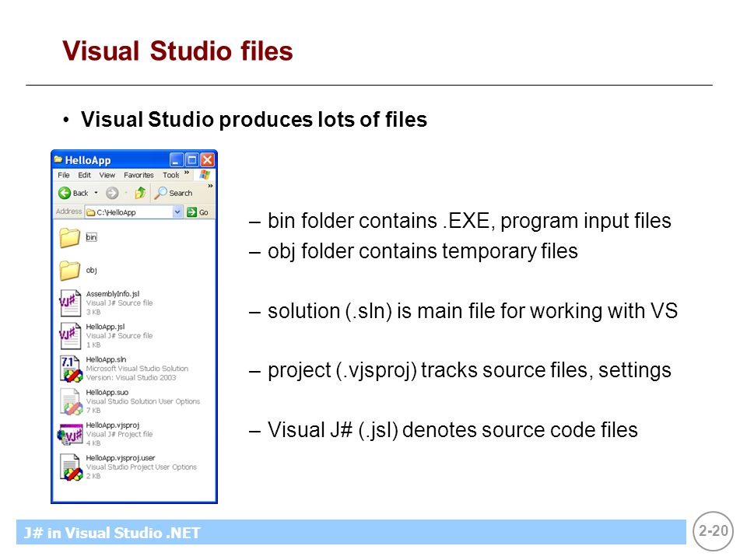Click the Windows flag logo

point(205,175)
